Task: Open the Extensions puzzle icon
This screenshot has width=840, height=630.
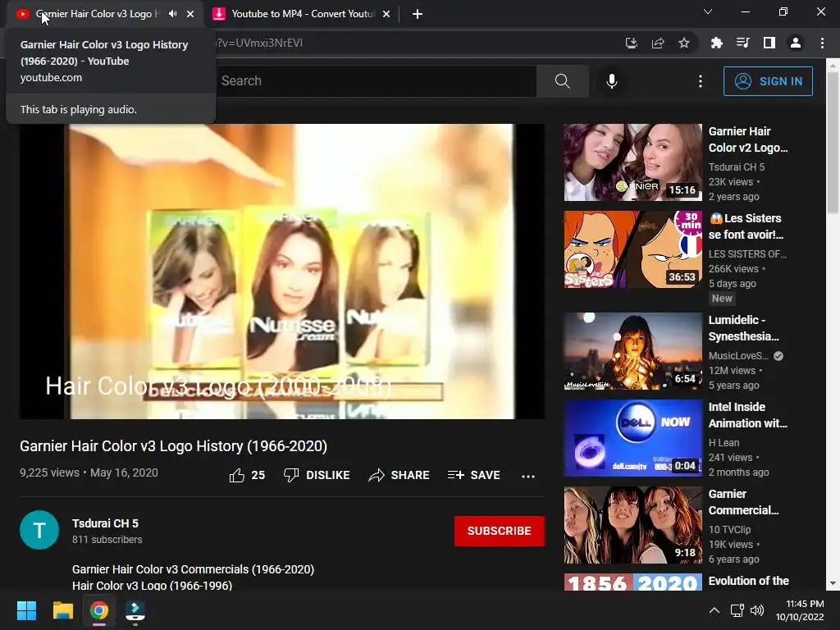Action: (x=716, y=43)
